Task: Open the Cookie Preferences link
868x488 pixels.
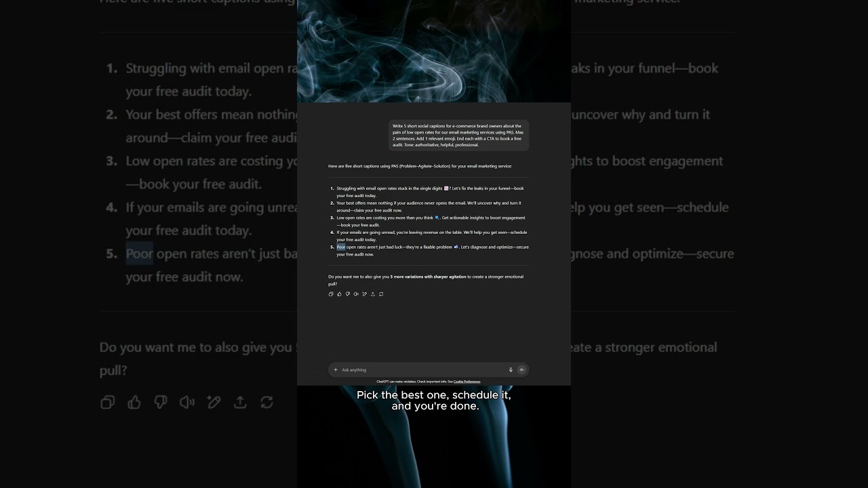Action: [467, 382]
